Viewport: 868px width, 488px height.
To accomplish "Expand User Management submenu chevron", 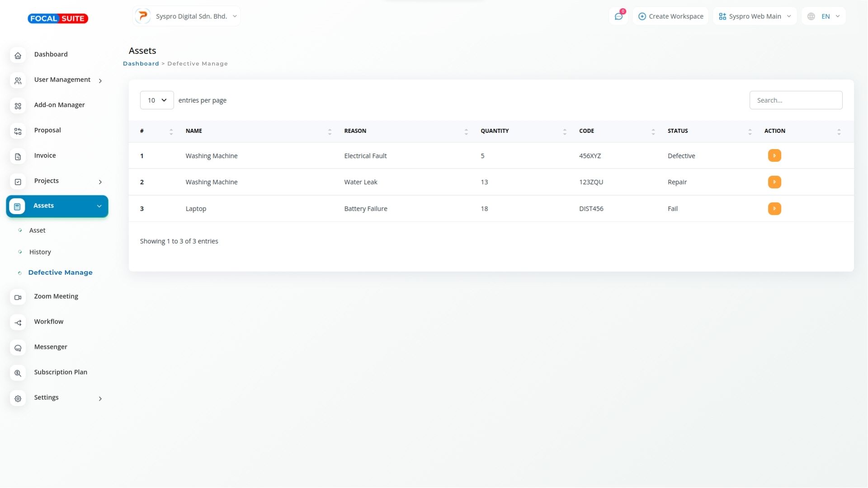I will 100,80.
